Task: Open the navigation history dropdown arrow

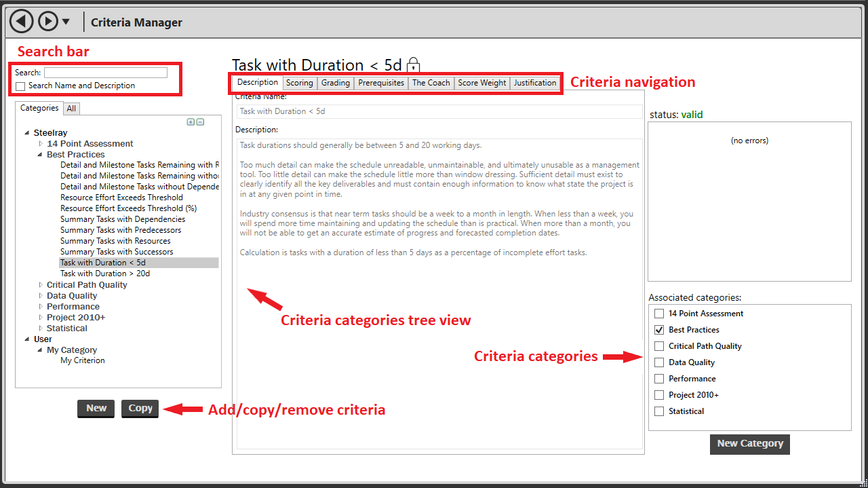Action: click(66, 22)
